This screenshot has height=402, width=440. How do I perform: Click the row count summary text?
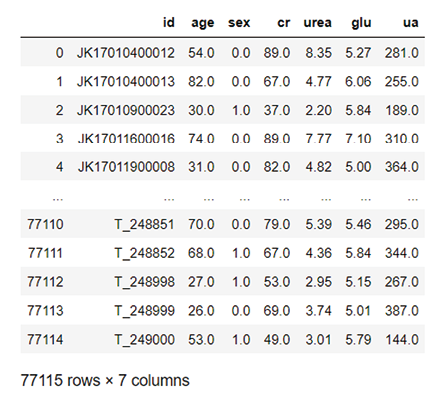[105, 380]
